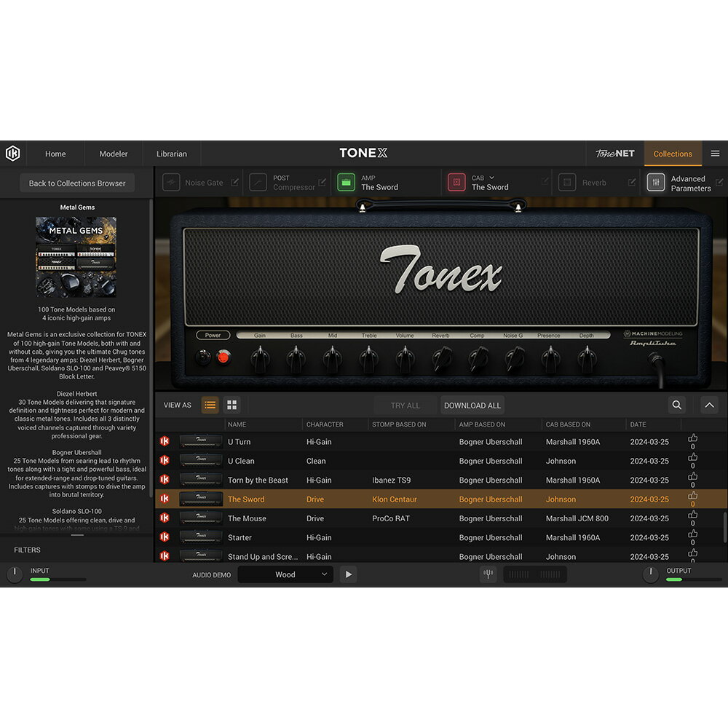Sort by NAME column header
Screen dimensions: 728x728
click(237, 424)
